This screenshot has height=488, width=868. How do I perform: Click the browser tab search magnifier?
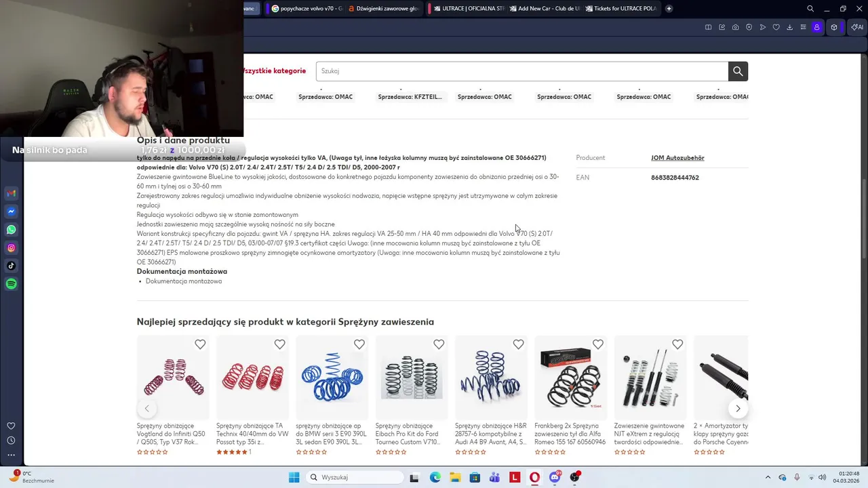click(810, 9)
